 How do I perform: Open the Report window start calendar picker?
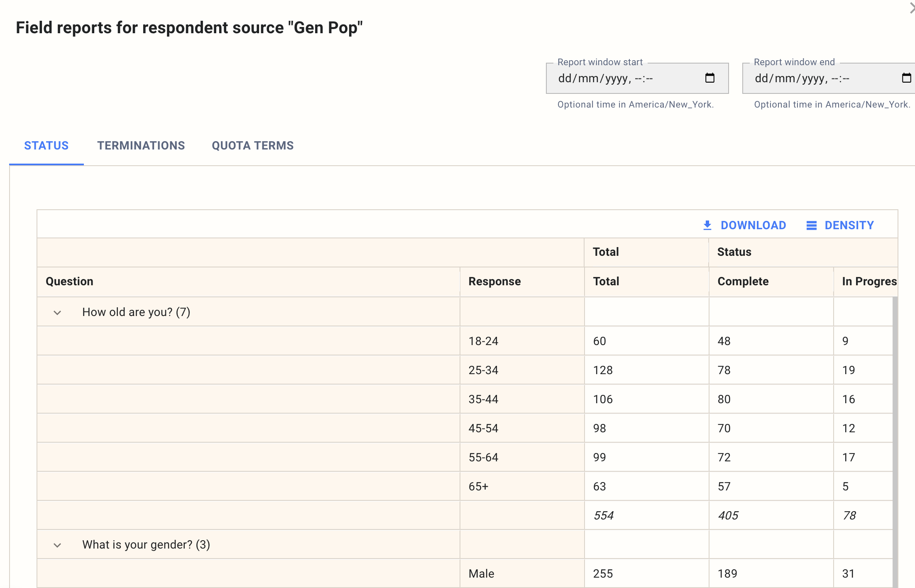[x=710, y=78]
